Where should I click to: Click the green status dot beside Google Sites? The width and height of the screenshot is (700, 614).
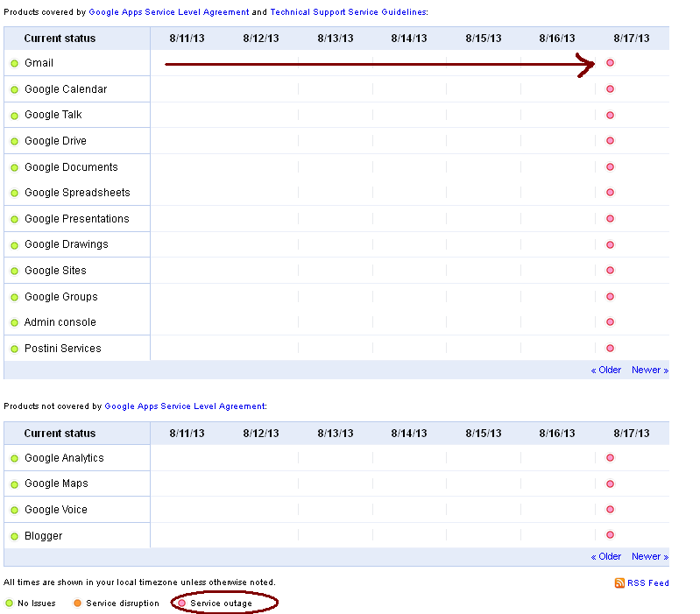[14, 271]
